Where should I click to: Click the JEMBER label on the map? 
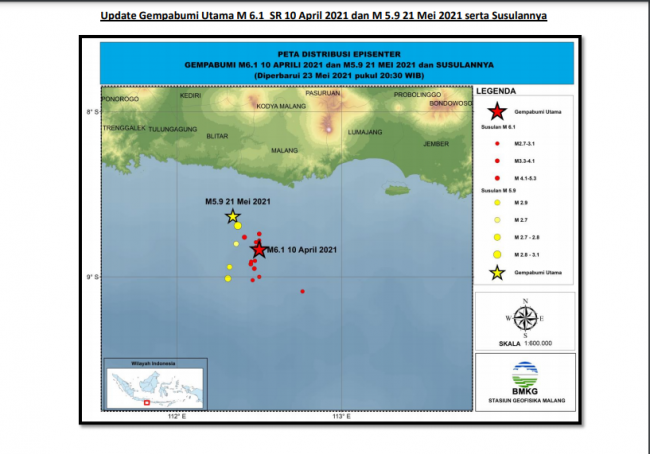click(x=436, y=143)
